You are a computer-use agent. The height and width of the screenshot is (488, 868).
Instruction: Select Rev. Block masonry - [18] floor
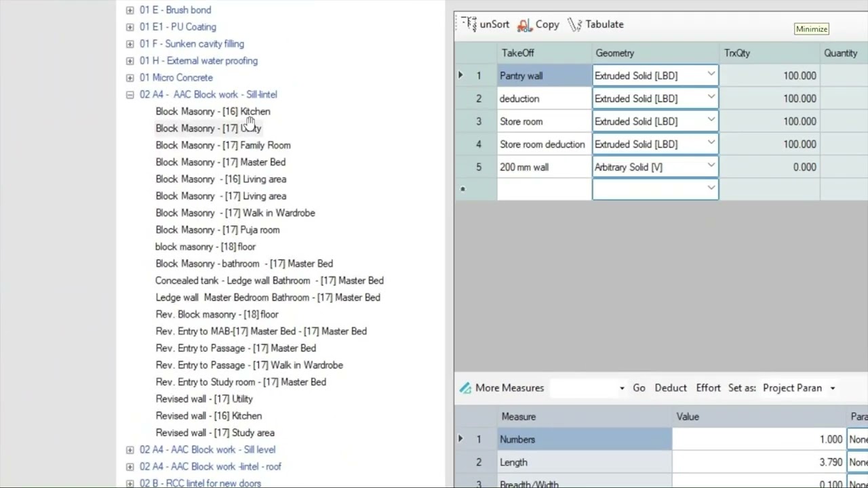coord(217,314)
